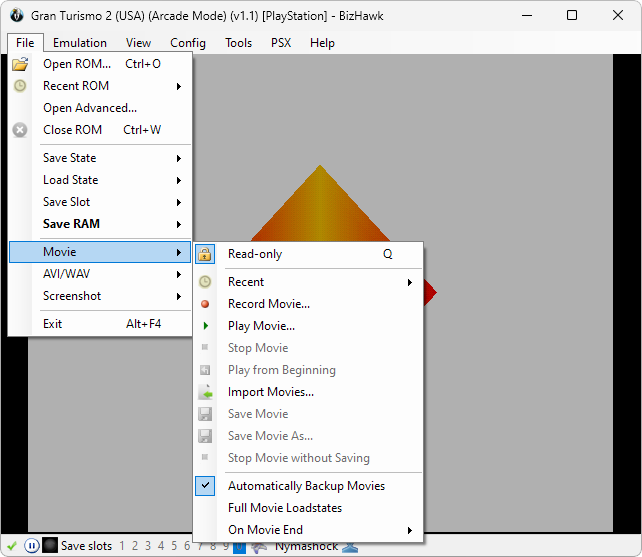Click the Import Movies arrow icon

point(205,392)
